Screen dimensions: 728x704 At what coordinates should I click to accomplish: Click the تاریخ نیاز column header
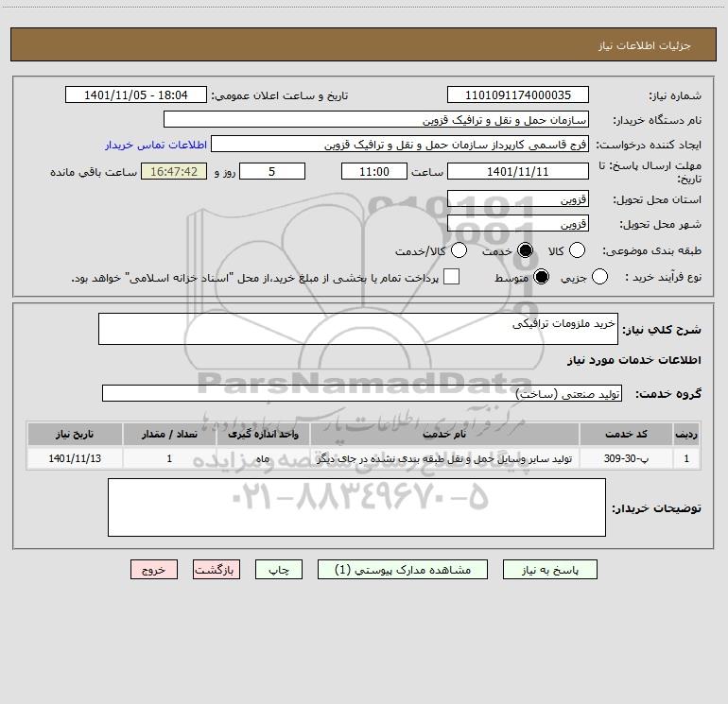(x=75, y=434)
